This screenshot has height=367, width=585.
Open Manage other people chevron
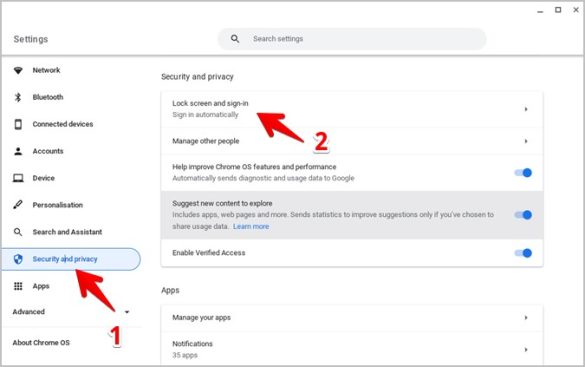pos(526,141)
